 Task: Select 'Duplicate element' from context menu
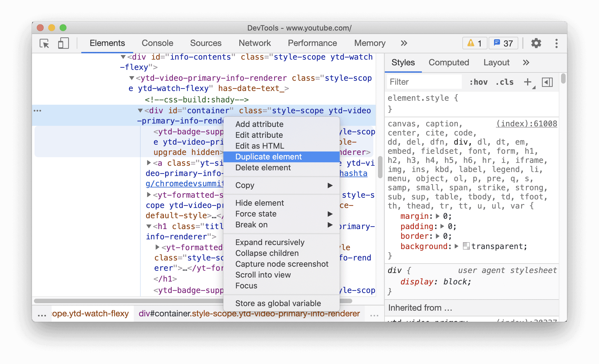coord(268,157)
